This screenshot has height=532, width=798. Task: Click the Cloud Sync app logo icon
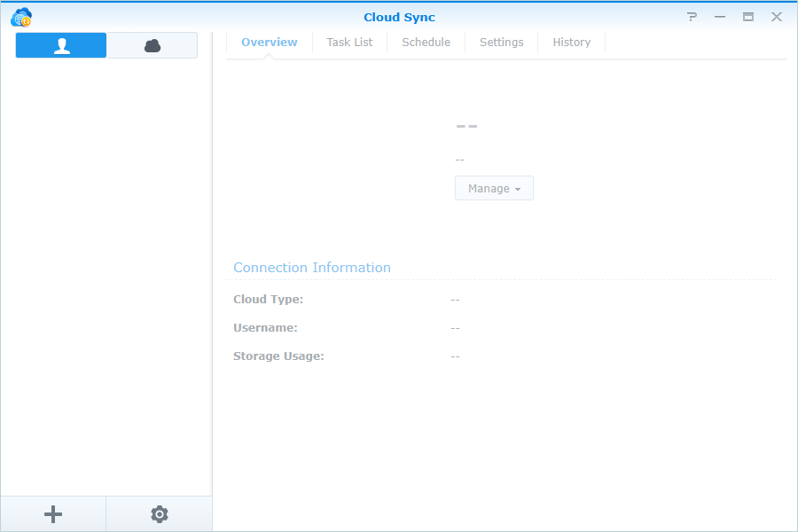(x=21, y=18)
